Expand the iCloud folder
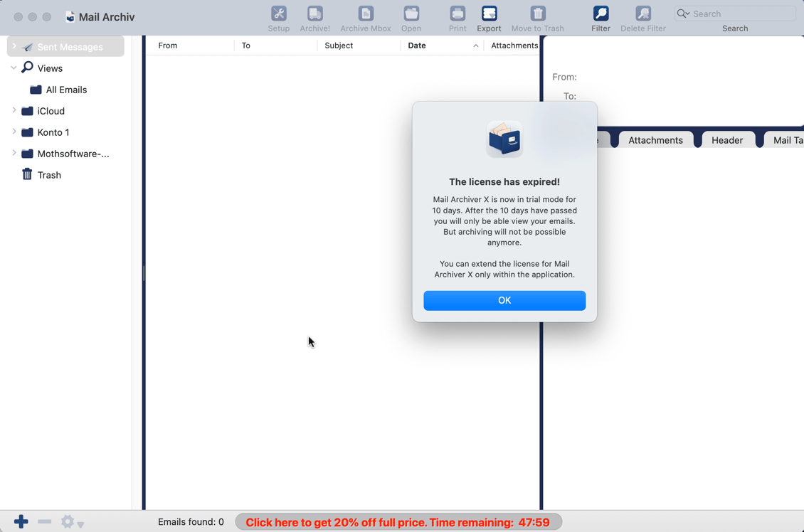Viewport: 804px width, 532px height. pyautogui.click(x=14, y=111)
